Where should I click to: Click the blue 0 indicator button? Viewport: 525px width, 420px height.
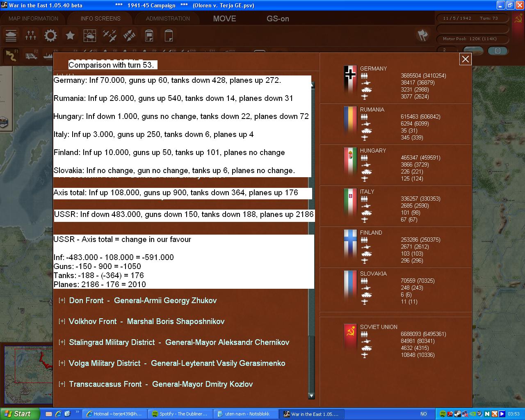498,50
